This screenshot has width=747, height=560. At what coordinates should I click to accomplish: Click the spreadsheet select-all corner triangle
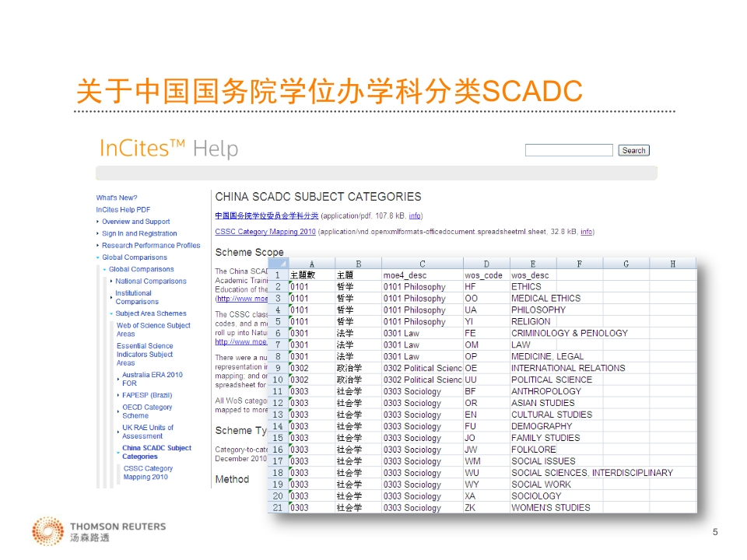click(279, 264)
